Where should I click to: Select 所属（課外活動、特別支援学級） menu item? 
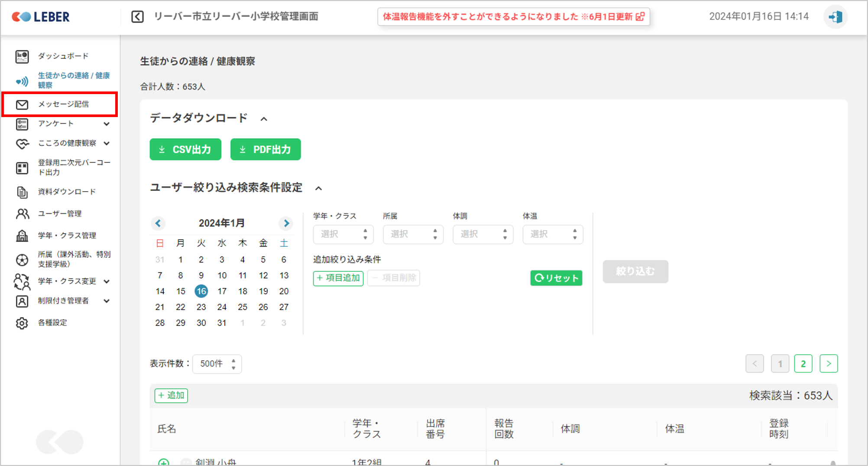pos(74,259)
